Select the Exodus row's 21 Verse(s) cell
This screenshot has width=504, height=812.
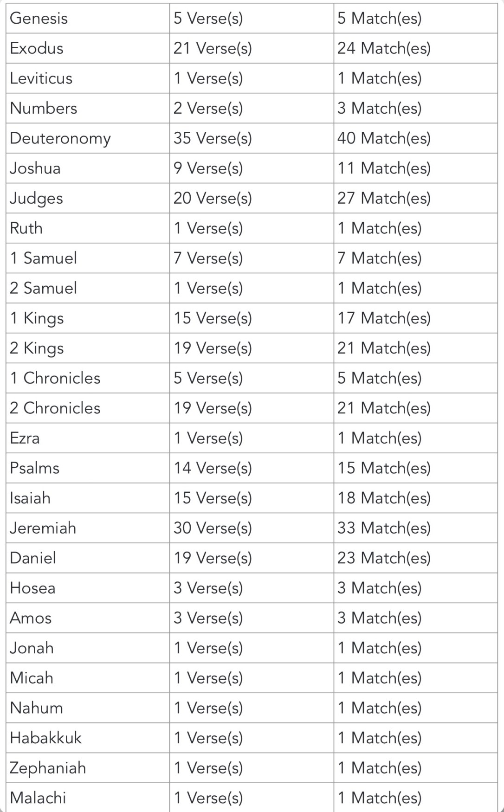213,48
